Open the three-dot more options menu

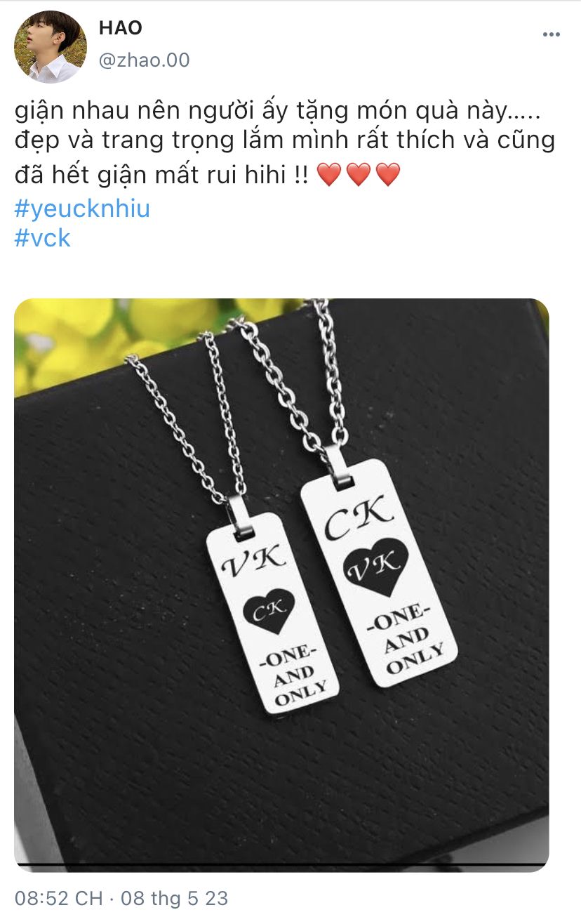pos(550,34)
